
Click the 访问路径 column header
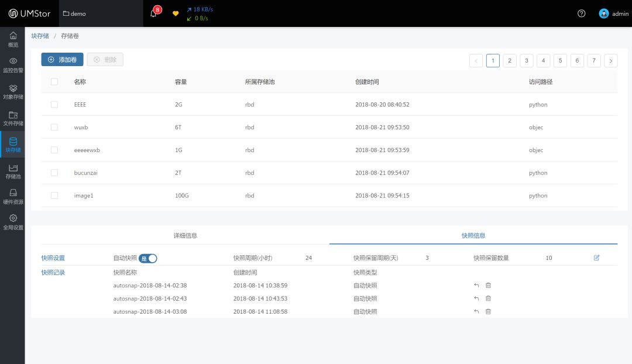(x=541, y=82)
